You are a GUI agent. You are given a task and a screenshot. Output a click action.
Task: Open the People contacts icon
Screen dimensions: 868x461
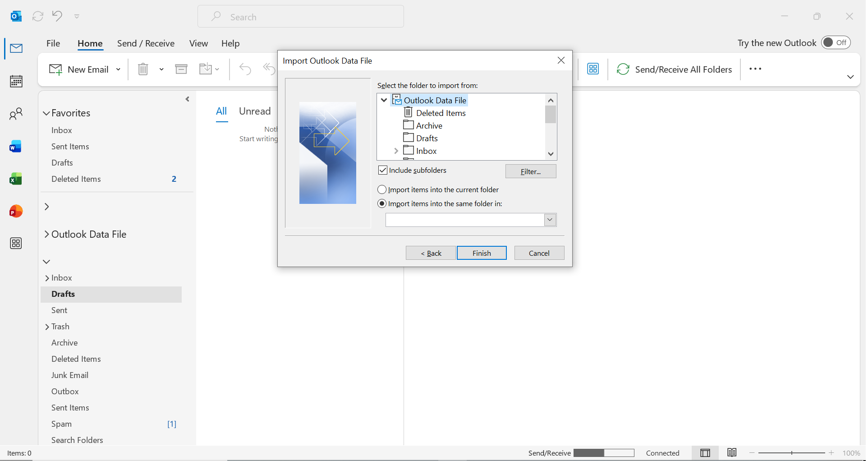tap(16, 114)
